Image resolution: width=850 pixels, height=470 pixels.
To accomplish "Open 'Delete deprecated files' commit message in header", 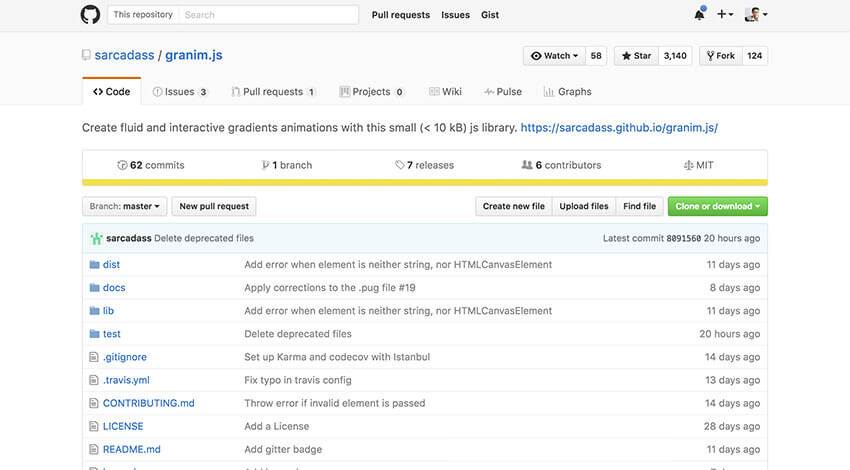I will coord(204,239).
